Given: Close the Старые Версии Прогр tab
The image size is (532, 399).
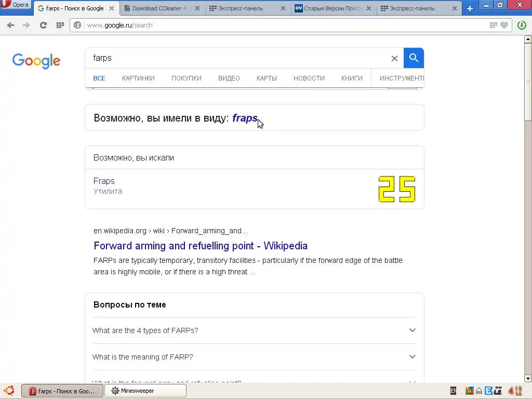Looking at the screenshot, I should [369, 8].
